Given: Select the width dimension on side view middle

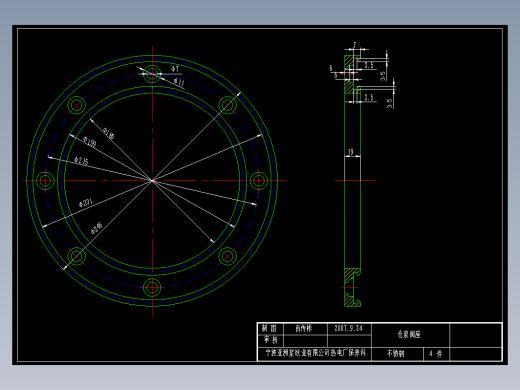Looking at the screenshot, I should (x=351, y=153).
